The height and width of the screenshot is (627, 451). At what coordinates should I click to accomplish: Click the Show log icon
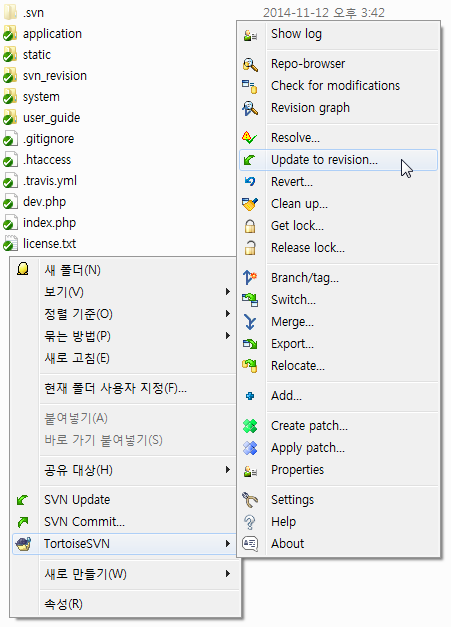[x=250, y=35]
